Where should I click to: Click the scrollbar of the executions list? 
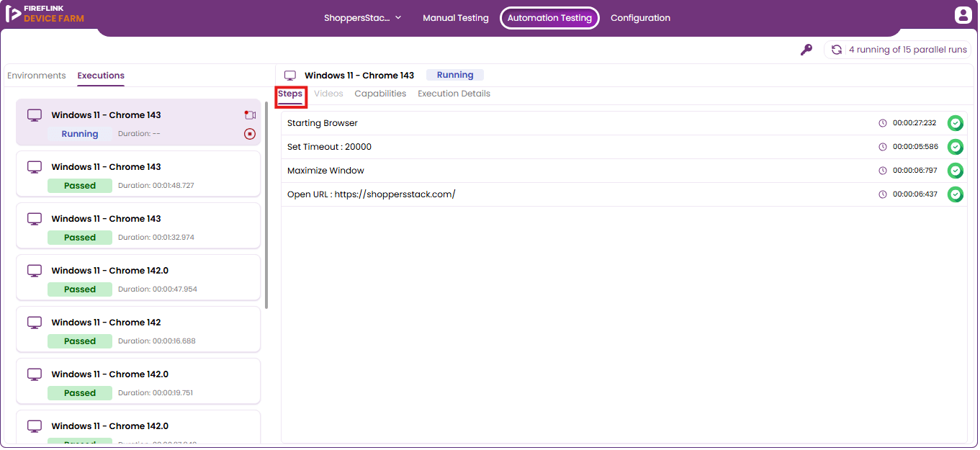pyautogui.click(x=266, y=205)
